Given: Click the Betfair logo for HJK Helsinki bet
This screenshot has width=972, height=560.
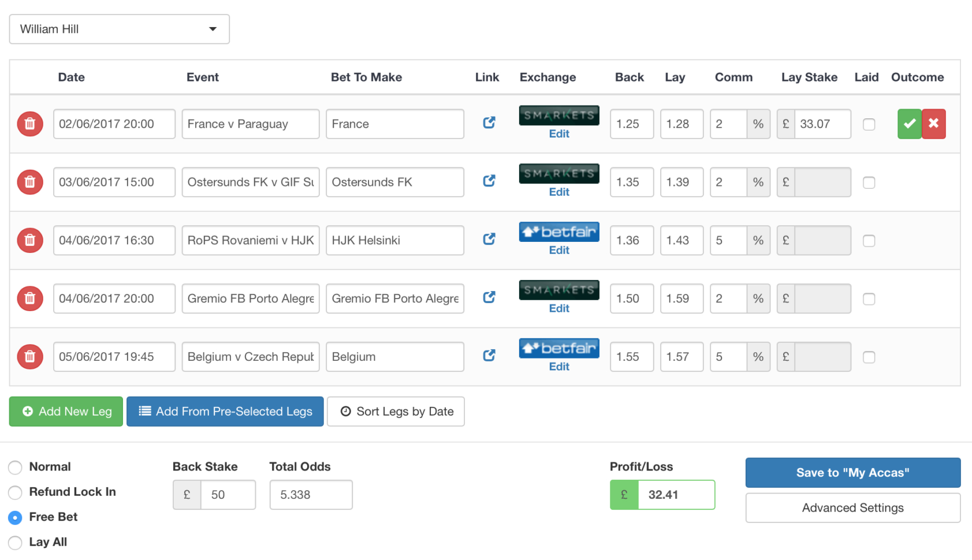Looking at the screenshot, I should coord(558,232).
